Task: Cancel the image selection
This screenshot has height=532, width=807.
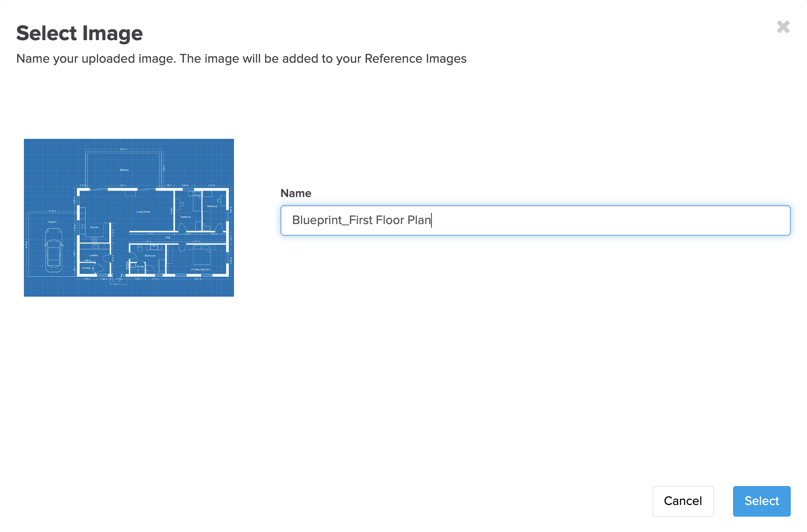Action: pyautogui.click(x=683, y=501)
